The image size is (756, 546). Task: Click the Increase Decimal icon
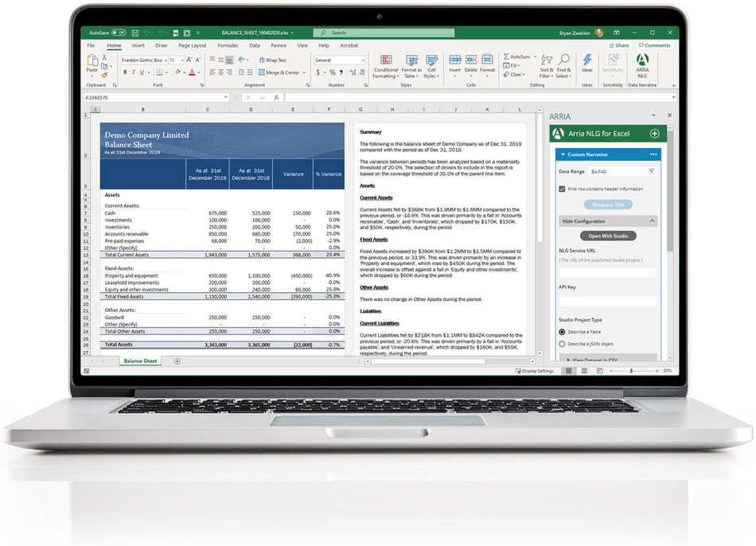pos(353,72)
